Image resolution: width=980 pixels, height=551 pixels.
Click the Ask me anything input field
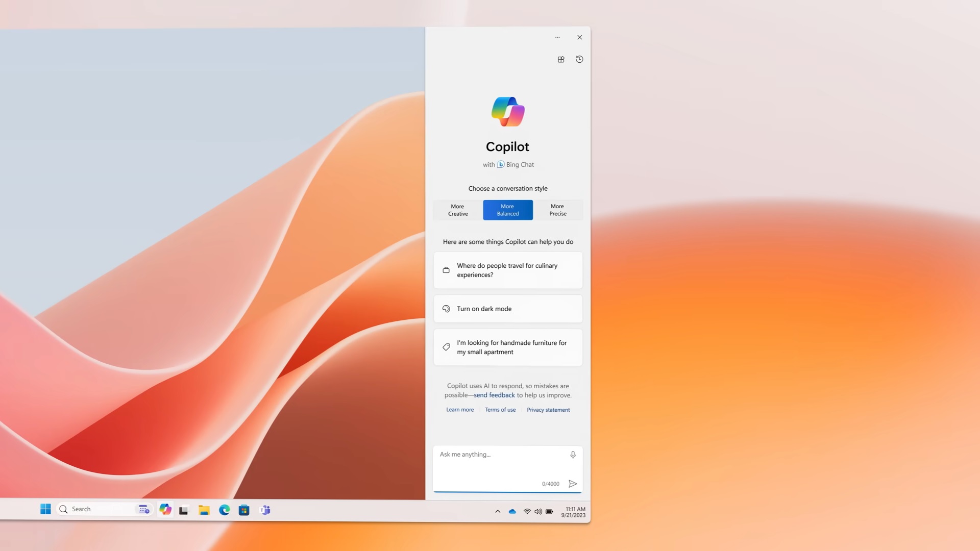pyautogui.click(x=495, y=454)
